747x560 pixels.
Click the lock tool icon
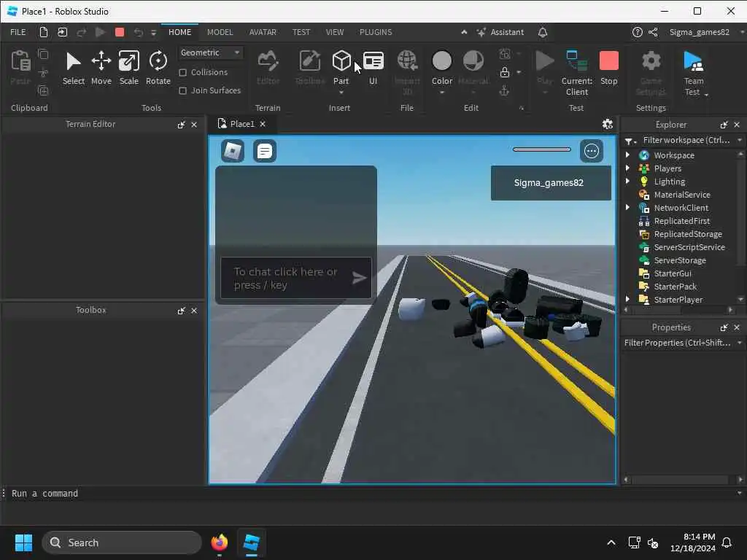tap(505, 72)
